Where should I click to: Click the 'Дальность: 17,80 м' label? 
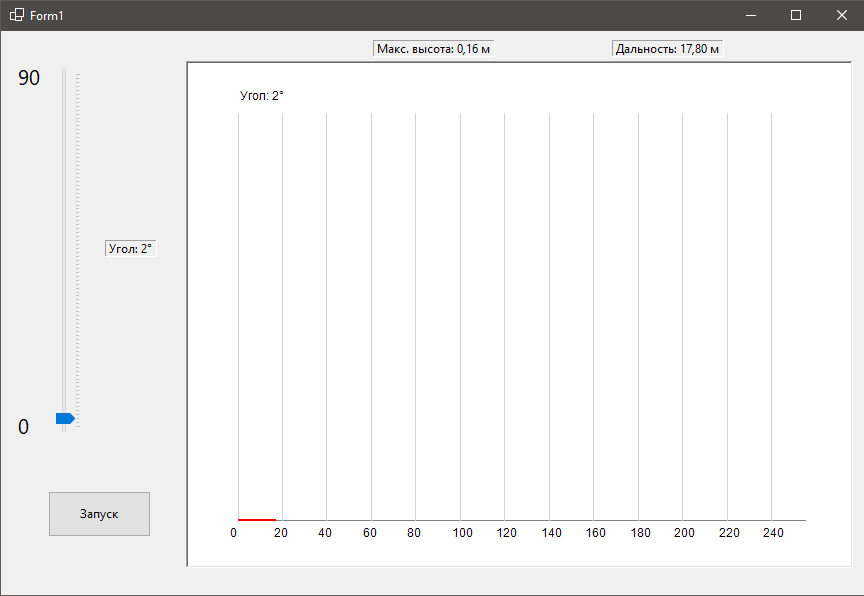coord(667,49)
